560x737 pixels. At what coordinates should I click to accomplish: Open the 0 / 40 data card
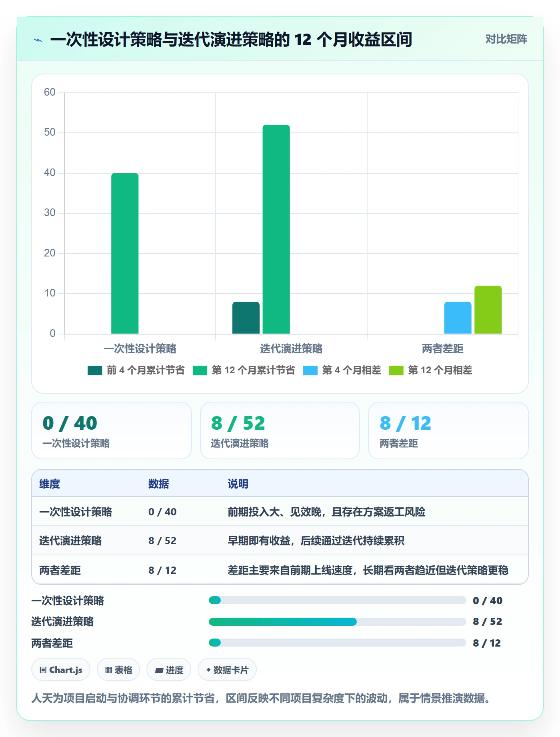coord(112,431)
